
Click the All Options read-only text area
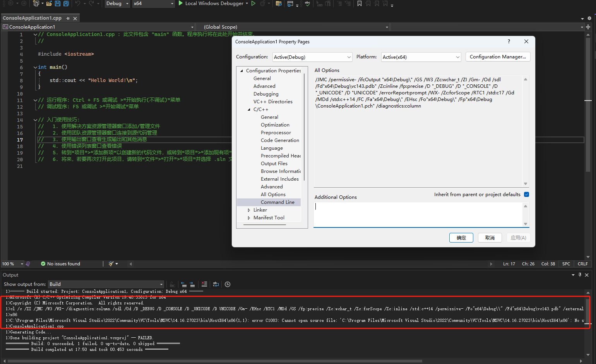(418, 131)
